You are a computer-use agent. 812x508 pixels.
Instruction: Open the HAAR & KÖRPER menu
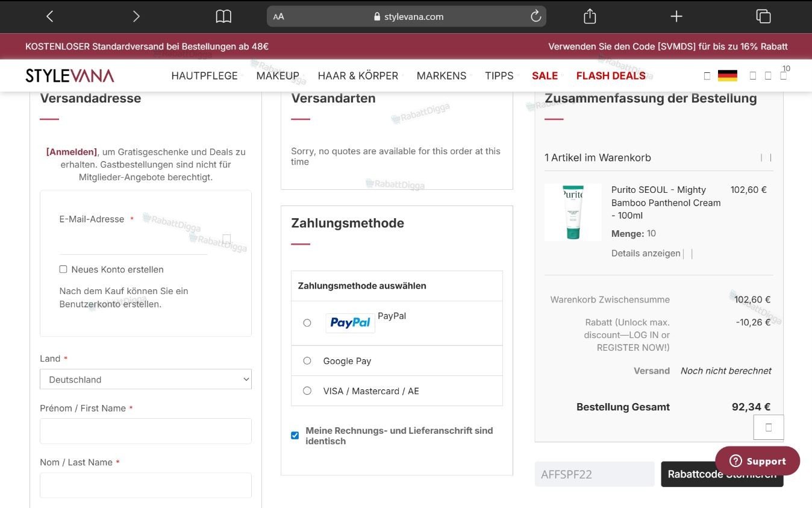pyautogui.click(x=358, y=76)
